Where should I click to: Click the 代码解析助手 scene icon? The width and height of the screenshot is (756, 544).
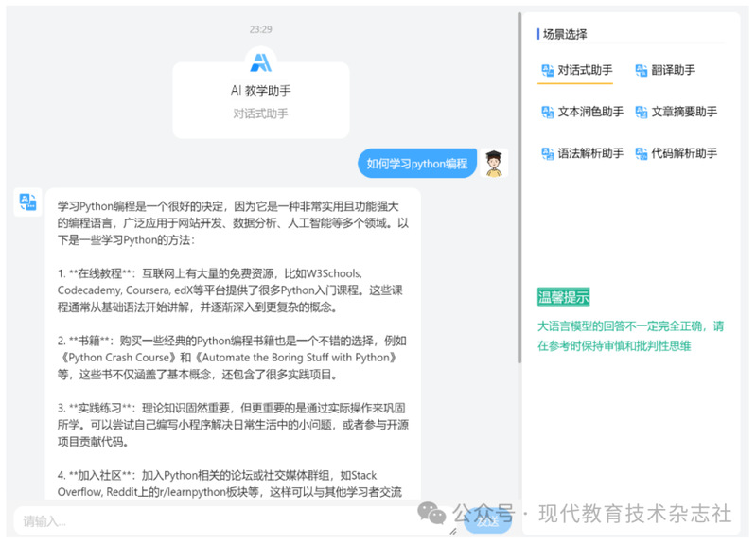click(641, 153)
